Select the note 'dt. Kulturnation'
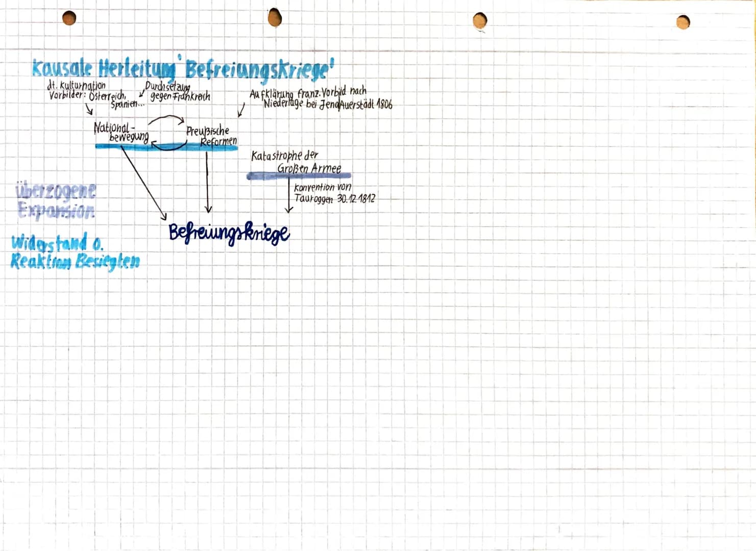 point(77,85)
